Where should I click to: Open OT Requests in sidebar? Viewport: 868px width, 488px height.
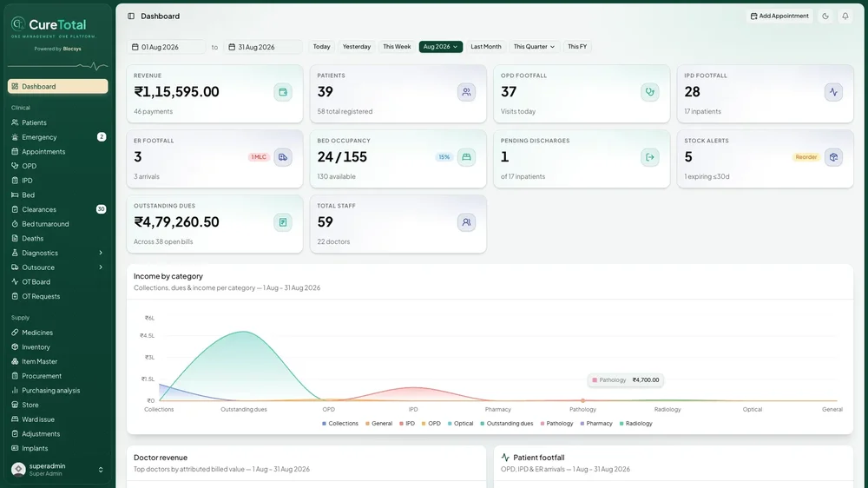coord(57,296)
